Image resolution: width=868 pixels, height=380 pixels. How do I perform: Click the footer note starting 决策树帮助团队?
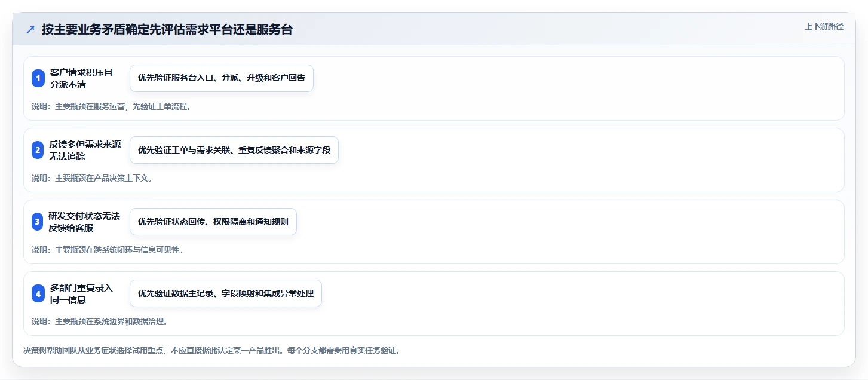coord(211,350)
